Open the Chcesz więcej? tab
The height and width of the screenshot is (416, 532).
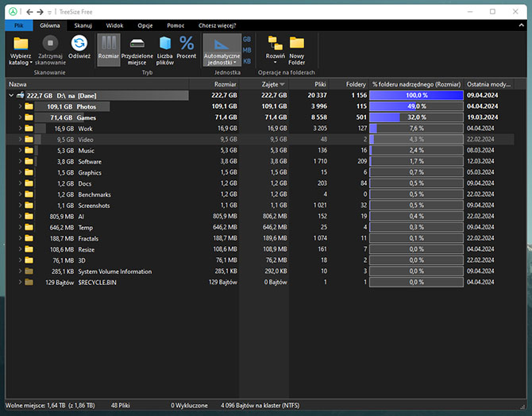pyautogui.click(x=217, y=25)
